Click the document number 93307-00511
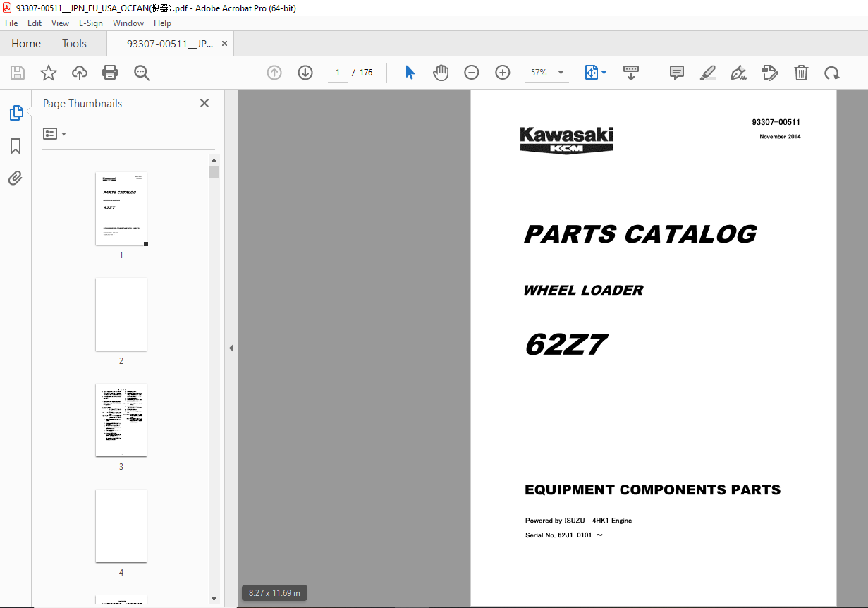The height and width of the screenshot is (608, 868). coord(776,122)
